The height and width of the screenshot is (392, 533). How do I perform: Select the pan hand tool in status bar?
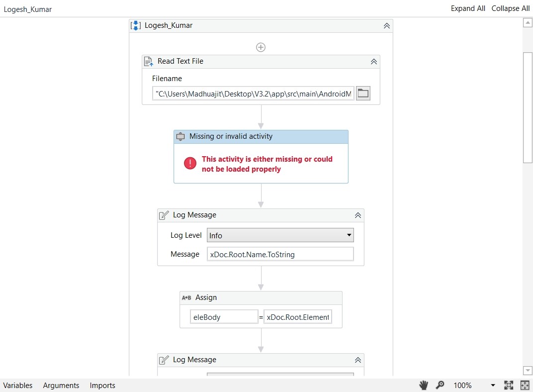click(x=423, y=385)
